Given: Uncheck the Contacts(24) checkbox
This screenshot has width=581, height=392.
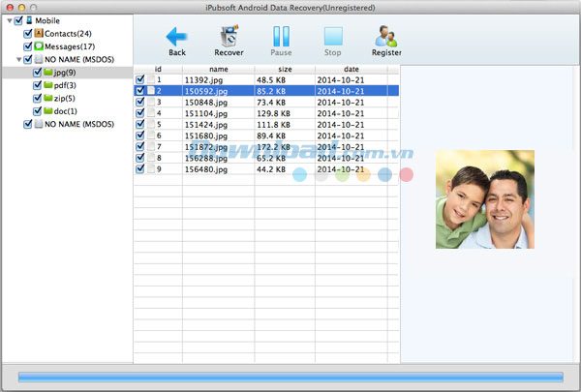Looking at the screenshot, I should click(x=28, y=33).
